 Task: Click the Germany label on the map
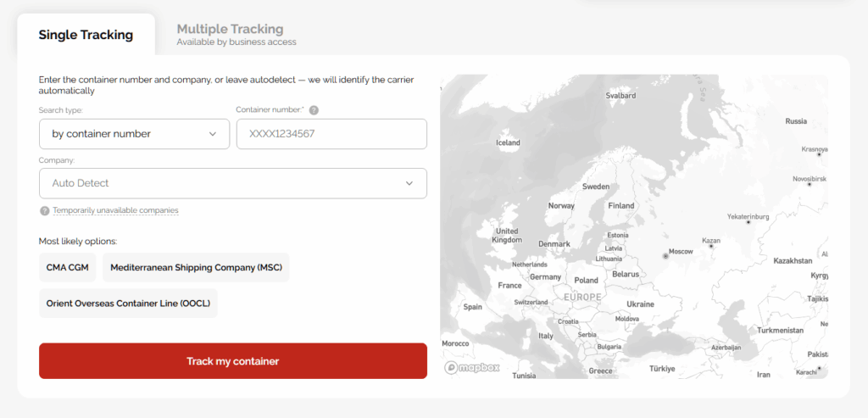click(546, 277)
